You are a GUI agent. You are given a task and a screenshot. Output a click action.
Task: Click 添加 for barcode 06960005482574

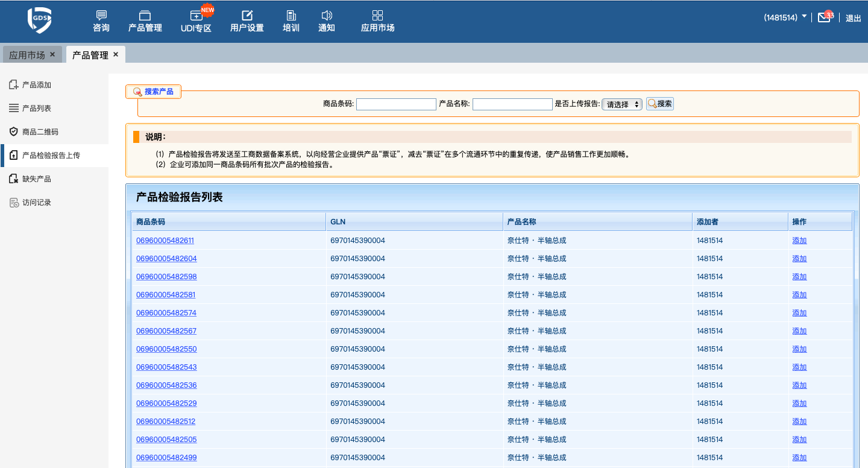(x=799, y=313)
